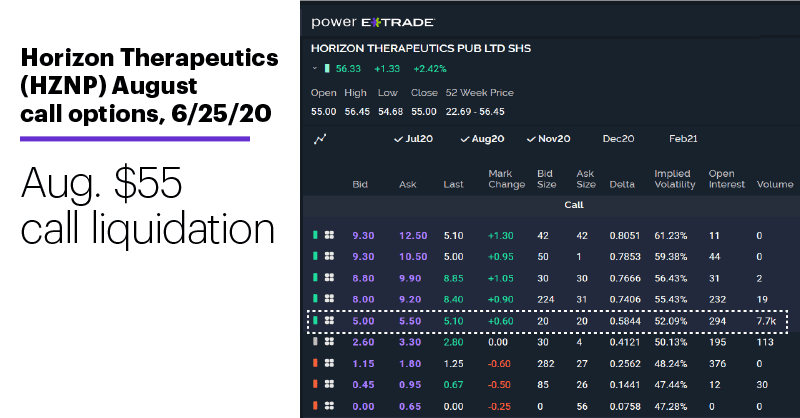Open grid icon in the 1.15 bid row

[x=330, y=363]
